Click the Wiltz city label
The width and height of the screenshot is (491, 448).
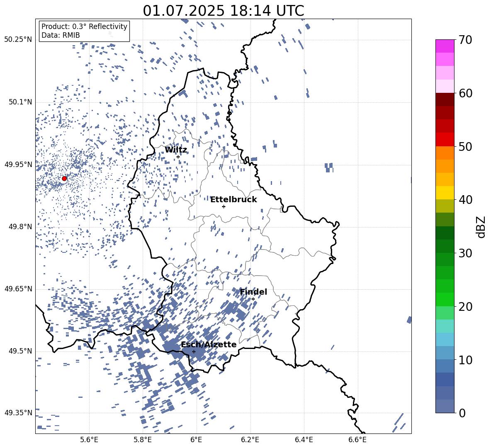tap(176, 150)
